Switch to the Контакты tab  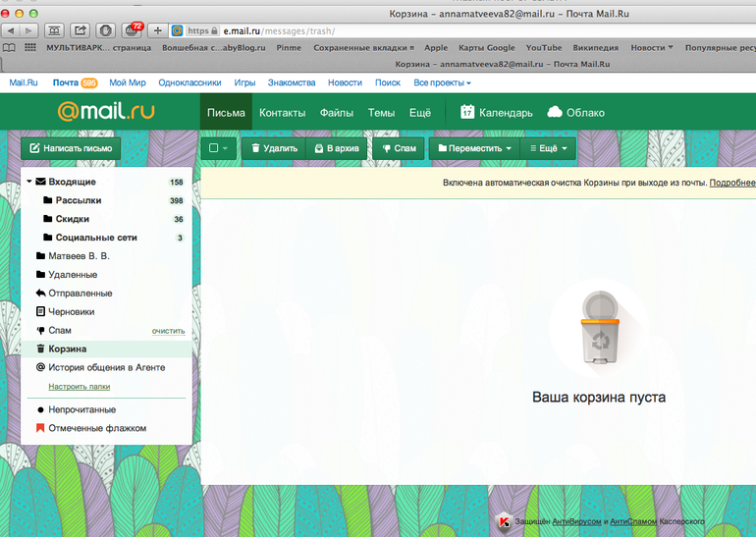click(282, 113)
